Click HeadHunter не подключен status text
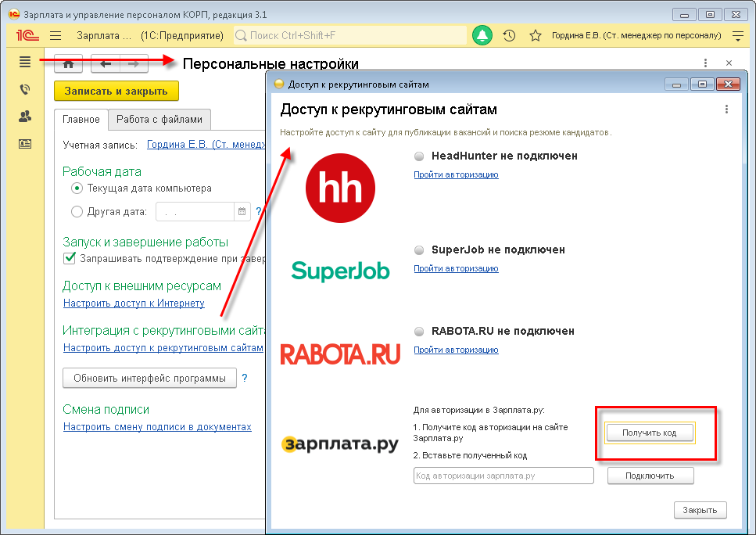The height and width of the screenshot is (535, 756). (504, 156)
